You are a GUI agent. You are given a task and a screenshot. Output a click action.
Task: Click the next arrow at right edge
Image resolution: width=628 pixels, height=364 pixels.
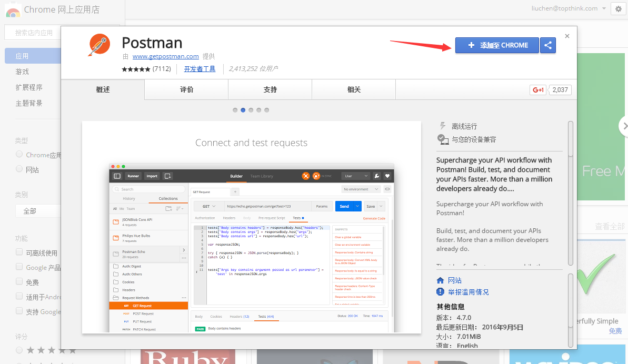(624, 126)
